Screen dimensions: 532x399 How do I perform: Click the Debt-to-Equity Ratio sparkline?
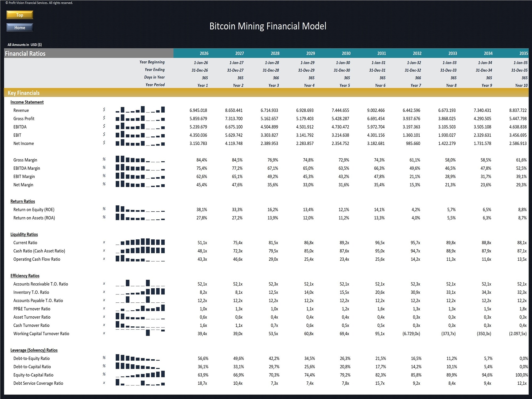pyautogui.click(x=140, y=358)
